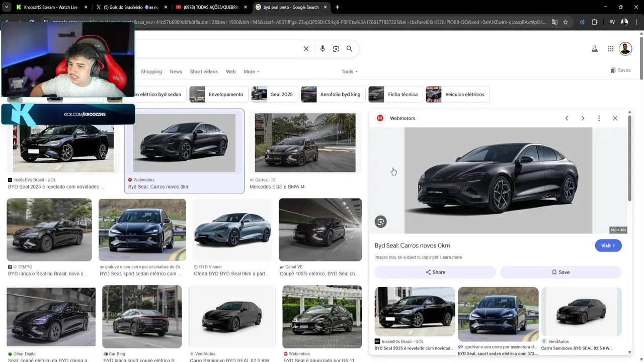Open Chrome three-dot menu
Screen dimensions: 644x362
point(635,22)
